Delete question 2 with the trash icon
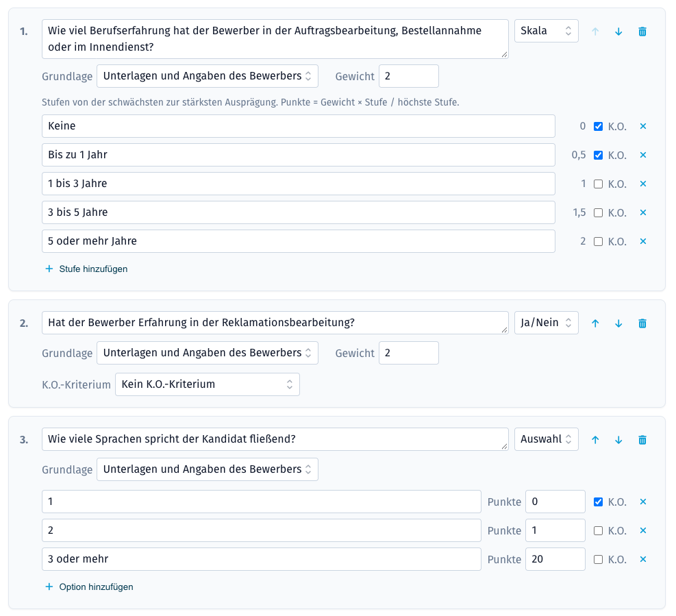 click(642, 323)
